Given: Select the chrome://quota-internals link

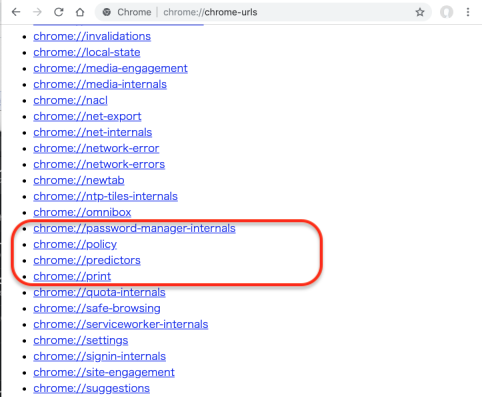Looking at the screenshot, I should (x=99, y=292).
